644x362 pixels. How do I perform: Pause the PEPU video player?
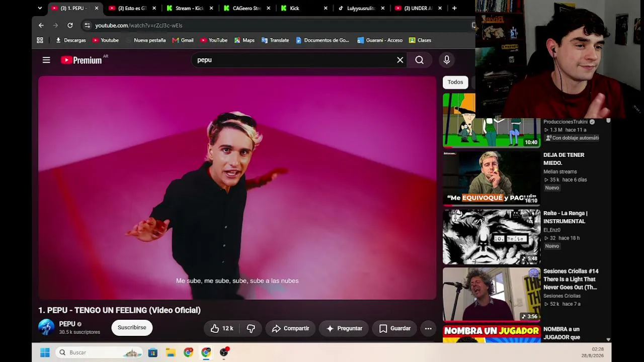pyautogui.click(x=237, y=188)
